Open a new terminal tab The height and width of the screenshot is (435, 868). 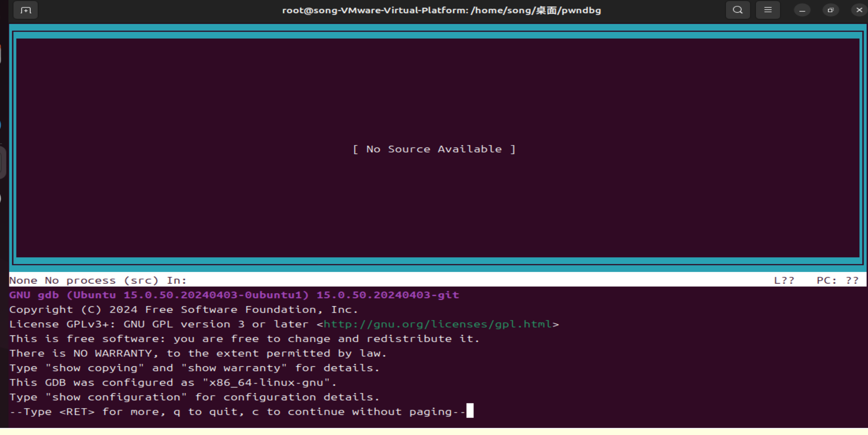click(x=26, y=10)
